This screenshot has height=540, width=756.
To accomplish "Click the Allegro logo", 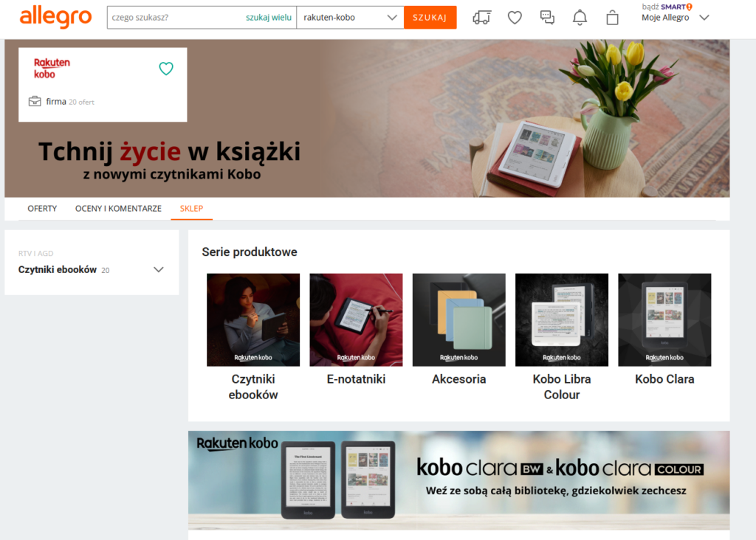I will coord(55,17).
